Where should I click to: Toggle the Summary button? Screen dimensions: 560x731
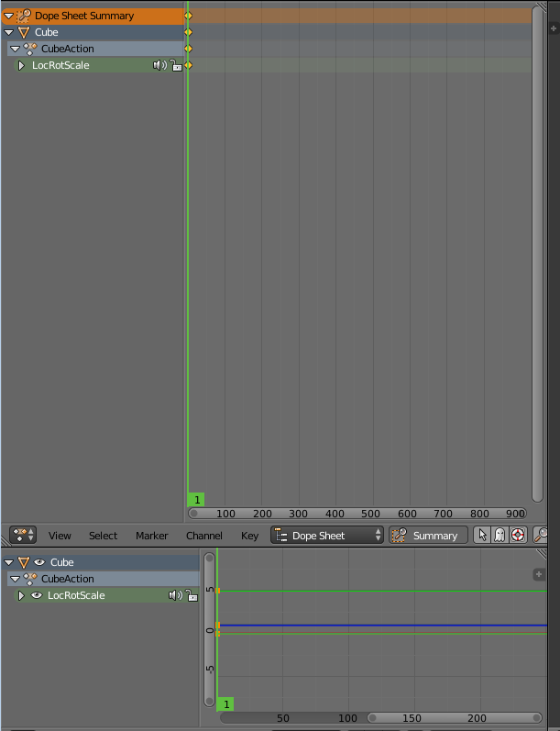click(428, 536)
